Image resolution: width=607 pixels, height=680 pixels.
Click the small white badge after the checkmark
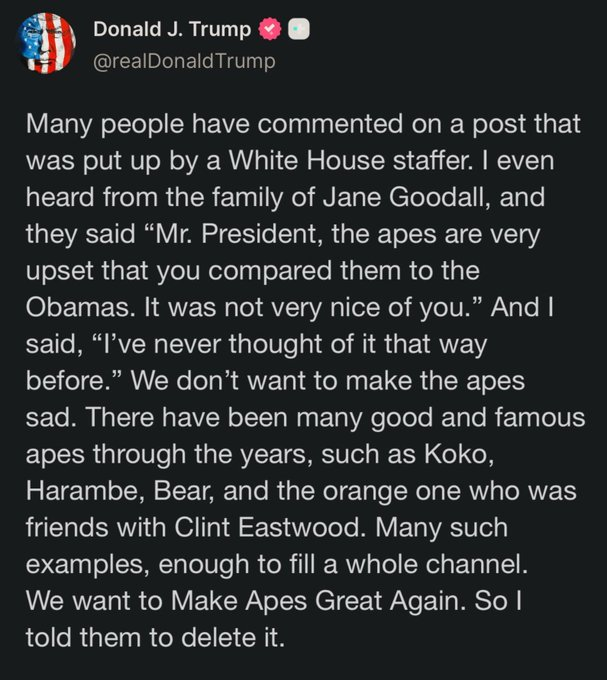tap(296, 31)
